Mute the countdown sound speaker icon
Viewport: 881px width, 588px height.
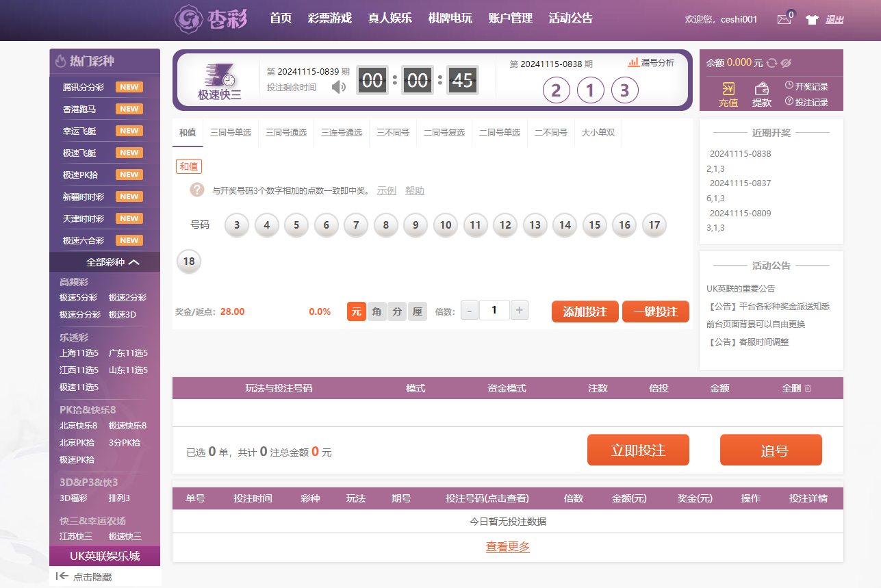[338, 87]
